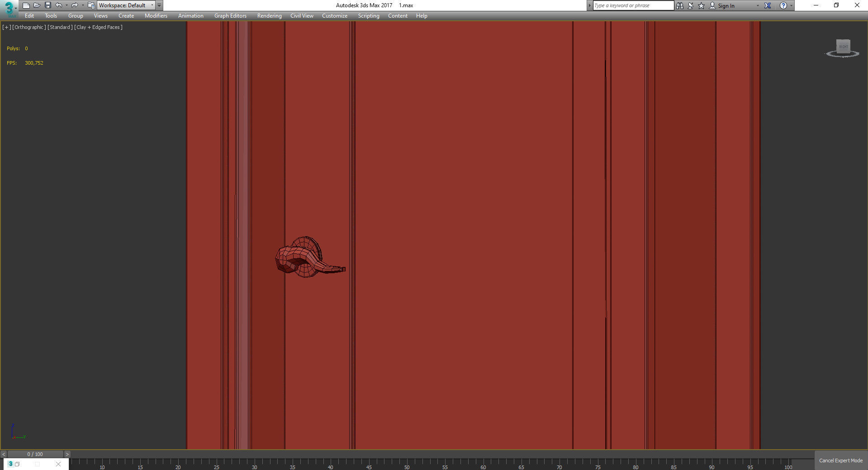Open the Tools menu

tap(51, 16)
